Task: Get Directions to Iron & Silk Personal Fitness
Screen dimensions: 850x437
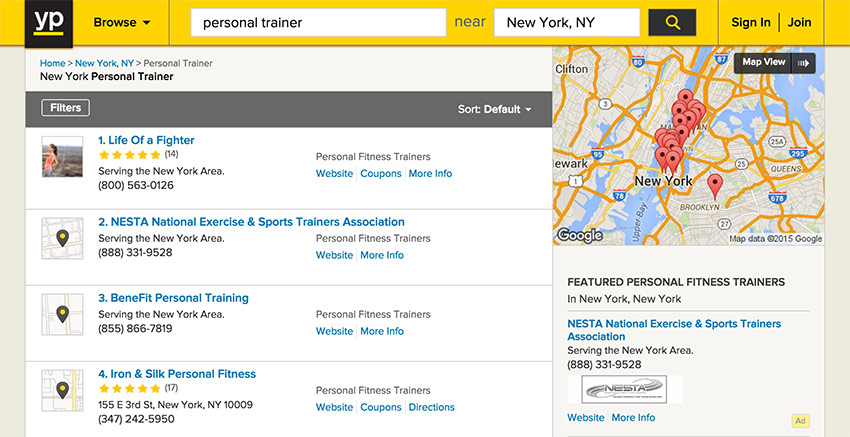Action: pos(432,407)
